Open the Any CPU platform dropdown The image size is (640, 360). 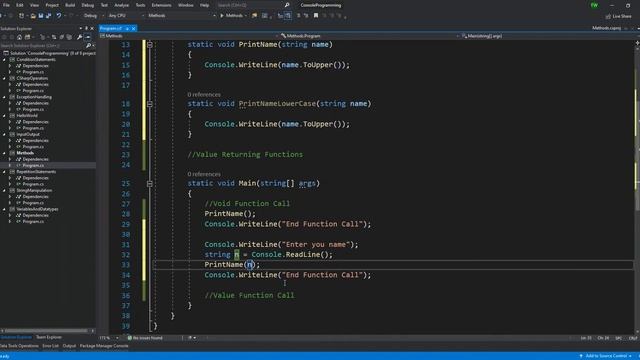click(x=126, y=16)
